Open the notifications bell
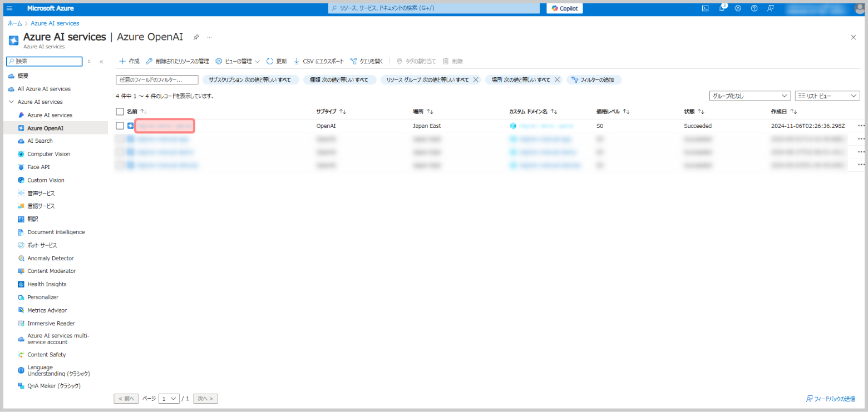The height and width of the screenshot is (412, 868). (722, 8)
